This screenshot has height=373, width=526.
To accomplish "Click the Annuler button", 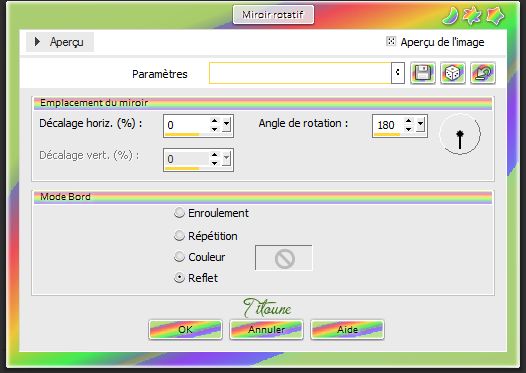I will [266, 329].
